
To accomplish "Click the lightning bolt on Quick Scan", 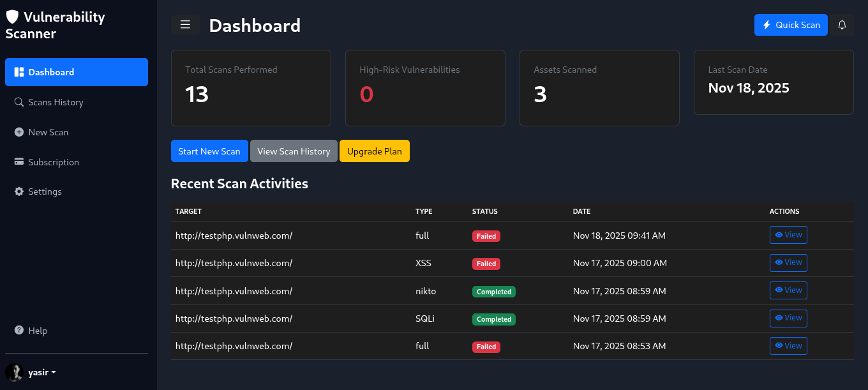I will click(x=768, y=25).
